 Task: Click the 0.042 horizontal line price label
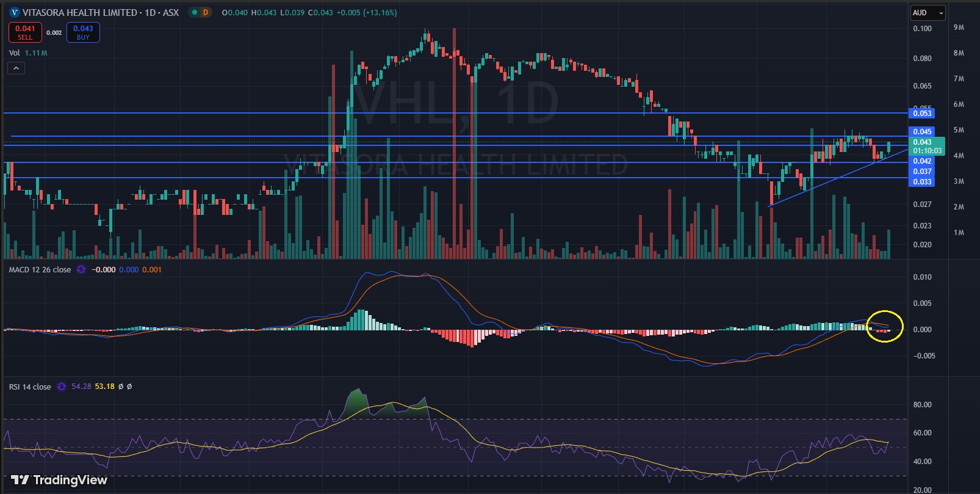tap(922, 161)
